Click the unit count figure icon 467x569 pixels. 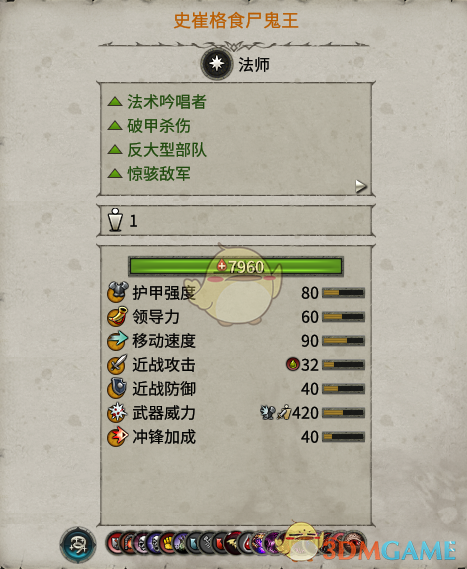115,220
